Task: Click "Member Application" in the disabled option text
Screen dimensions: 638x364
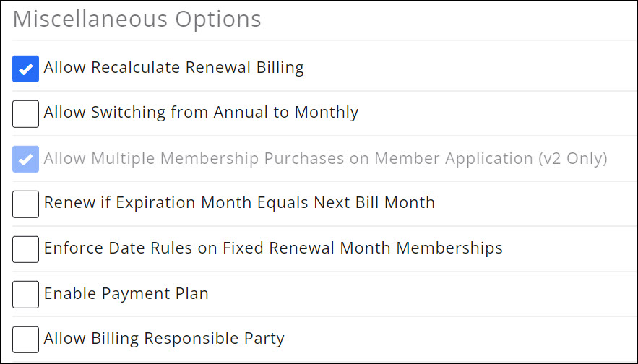Action: pyautogui.click(x=461, y=158)
